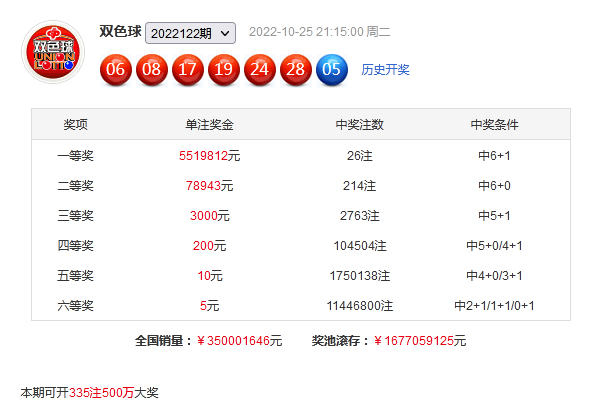The image size is (601, 420).
Task: Open the 历史开奖 history link
Action: pos(385,70)
